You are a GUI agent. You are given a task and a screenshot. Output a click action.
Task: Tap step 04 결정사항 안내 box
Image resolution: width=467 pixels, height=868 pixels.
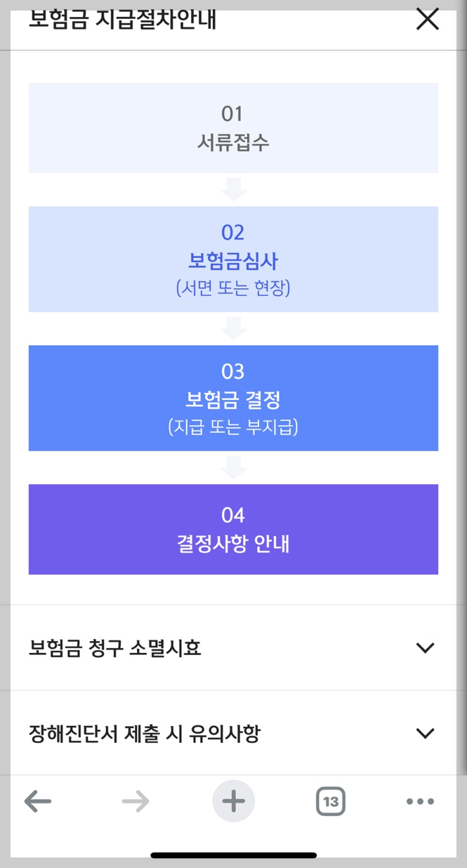233,529
